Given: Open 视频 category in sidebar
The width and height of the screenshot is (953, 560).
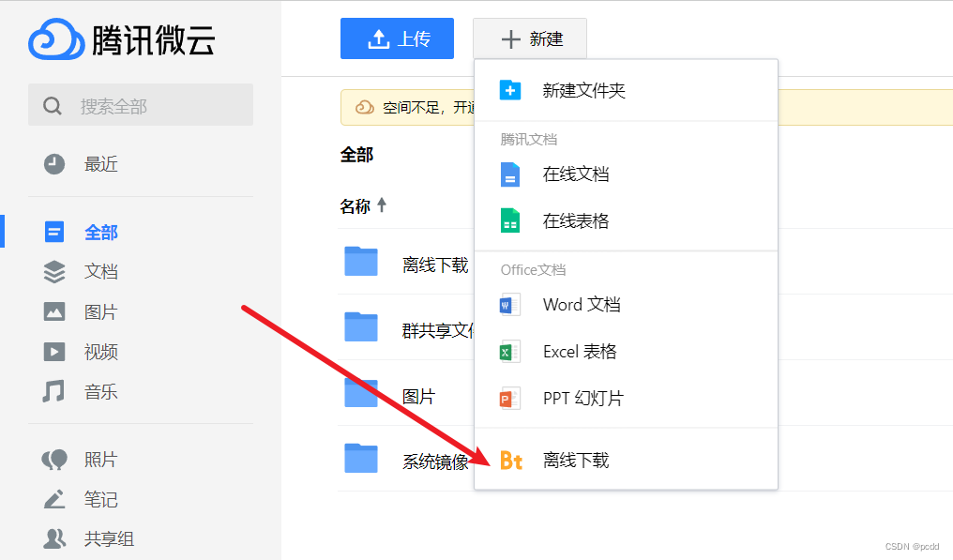Looking at the screenshot, I should coord(101,352).
